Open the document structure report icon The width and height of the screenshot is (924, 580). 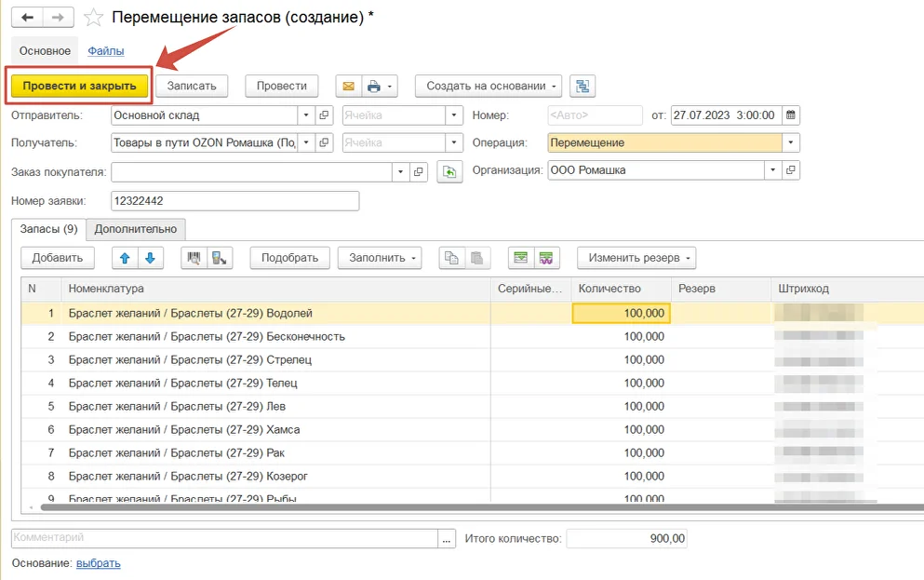tap(583, 86)
